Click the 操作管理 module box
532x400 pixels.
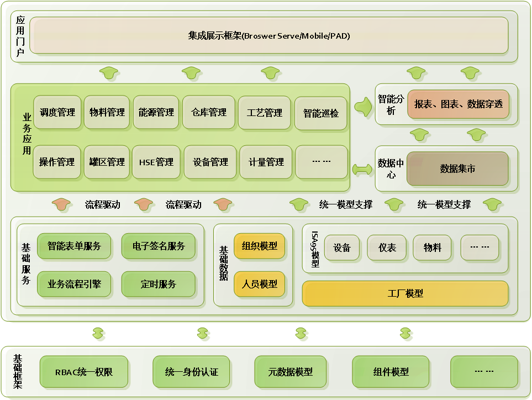[57, 162]
